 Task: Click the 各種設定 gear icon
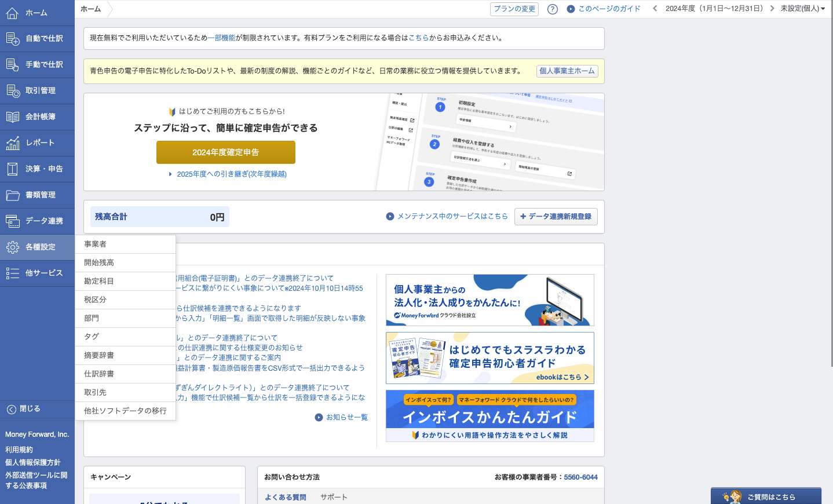click(12, 247)
